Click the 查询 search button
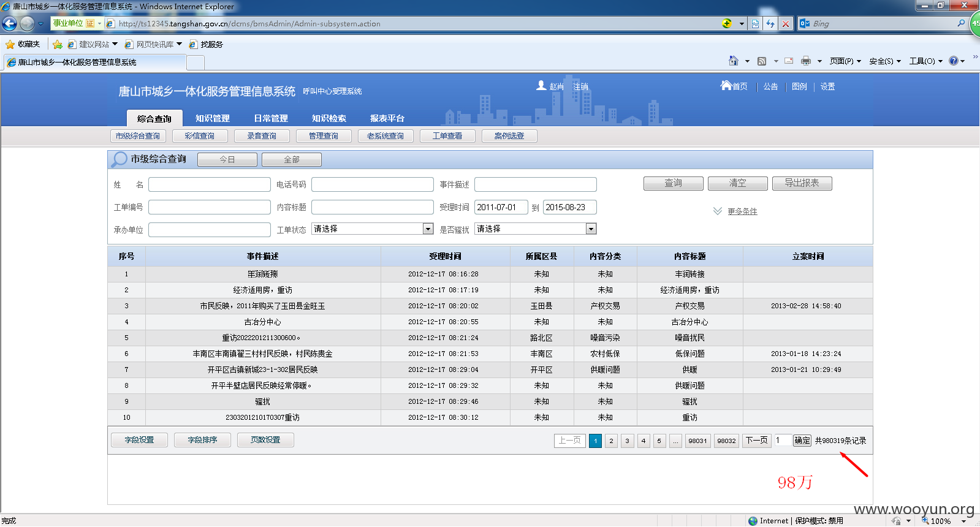Screen dimensions: 980x527 click(674, 183)
